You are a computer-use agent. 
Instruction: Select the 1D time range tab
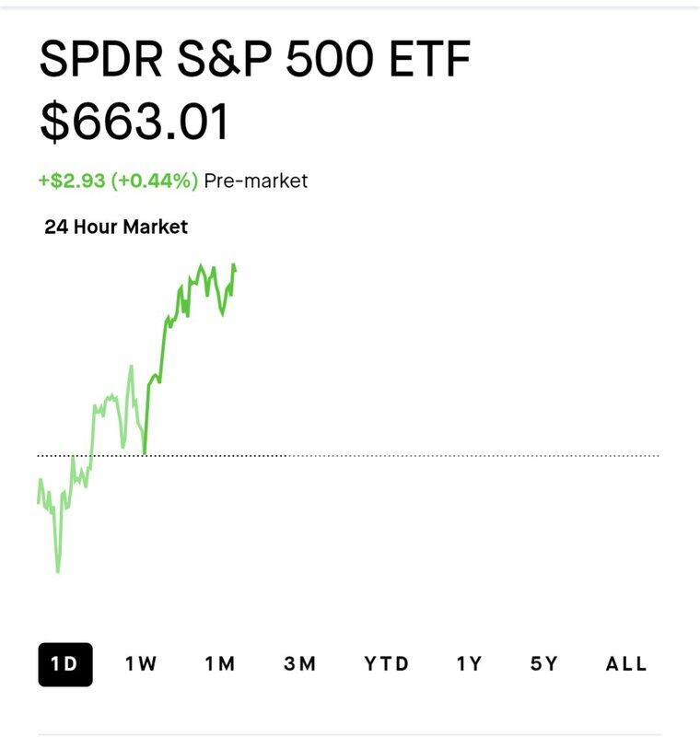(x=64, y=664)
